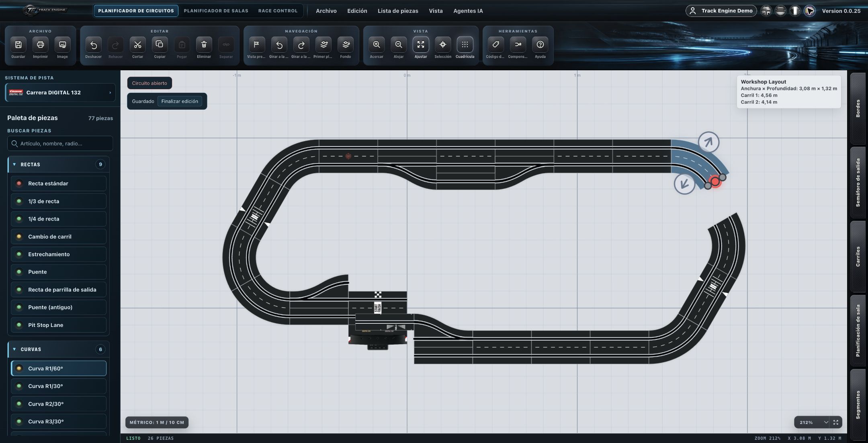The image size is (868, 443).
Task: Open the Compensación tool
Action: (x=518, y=45)
